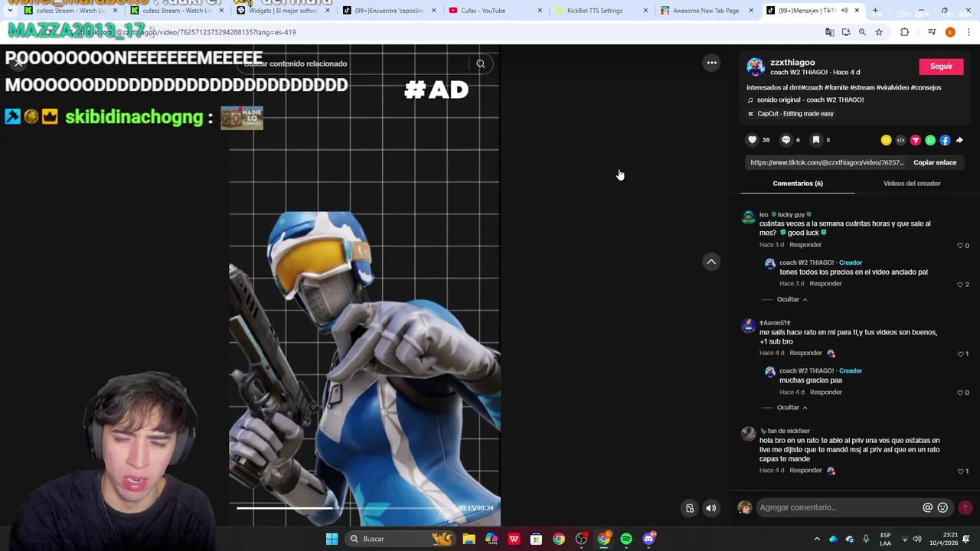Send to friends with the red paper-plane icon
This screenshot has width=980, height=551.
click(915, 140)
